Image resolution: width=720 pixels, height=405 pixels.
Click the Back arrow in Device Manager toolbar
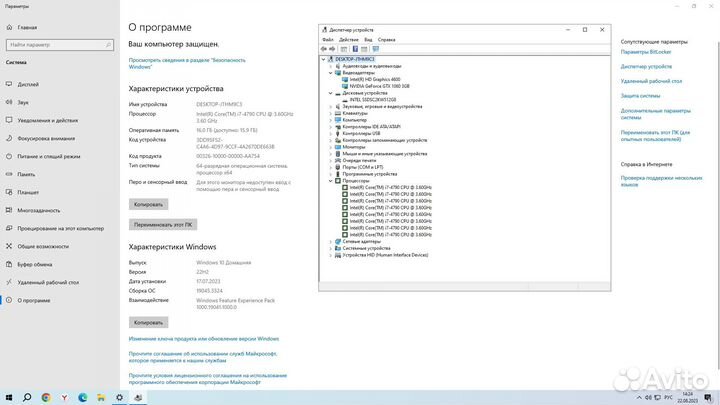pyautogui.click(x=324, y=49)
